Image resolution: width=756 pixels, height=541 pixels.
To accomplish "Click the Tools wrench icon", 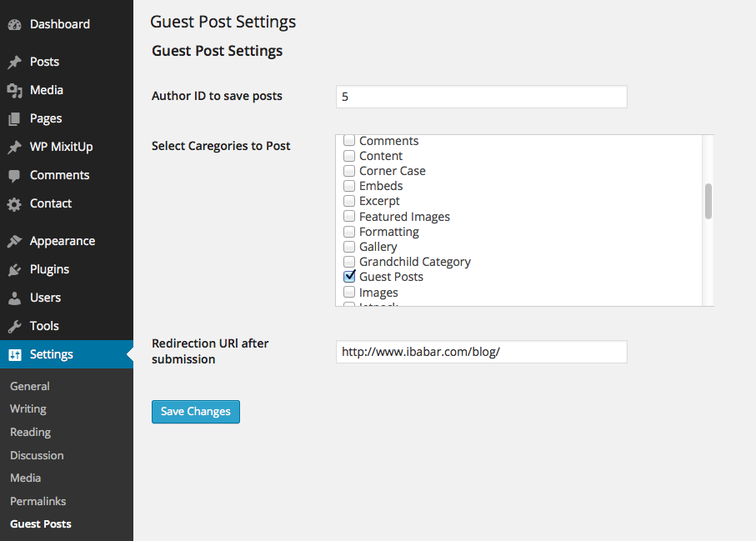I will [14, 327].
